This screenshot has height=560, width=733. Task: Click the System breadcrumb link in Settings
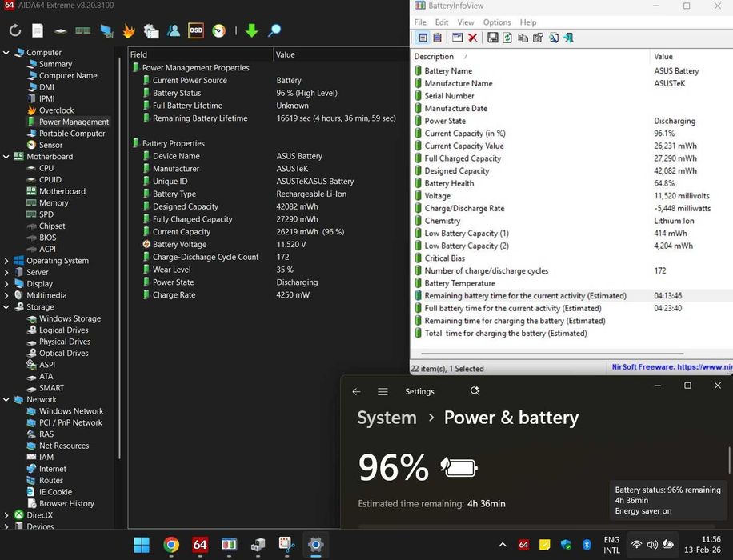point(387,418)
